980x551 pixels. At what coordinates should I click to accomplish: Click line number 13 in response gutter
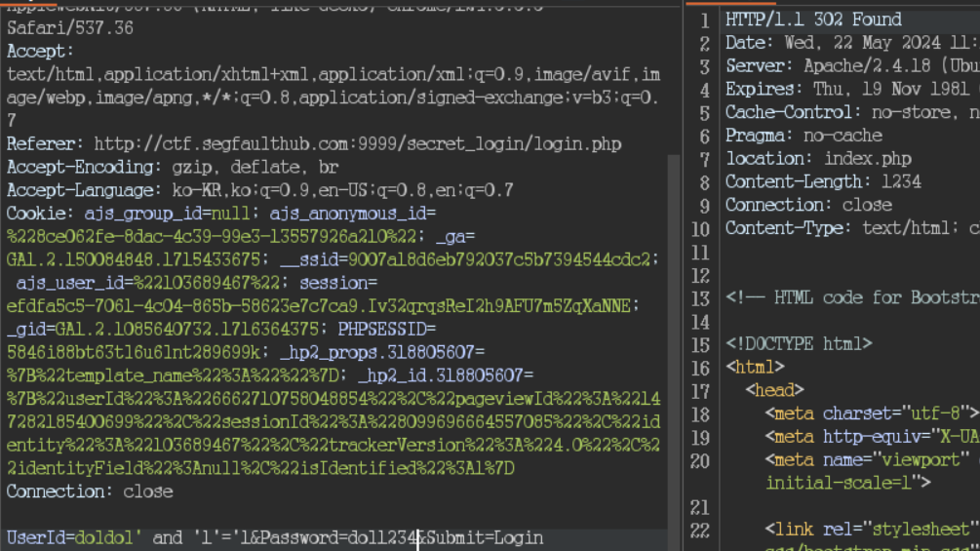tap(700, 298)
